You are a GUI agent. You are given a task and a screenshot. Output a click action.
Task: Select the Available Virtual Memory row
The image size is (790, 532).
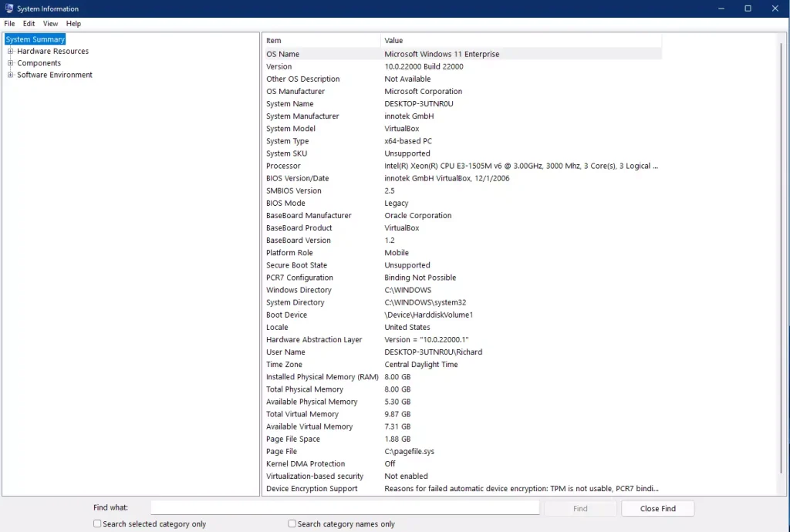coord(463,426)
